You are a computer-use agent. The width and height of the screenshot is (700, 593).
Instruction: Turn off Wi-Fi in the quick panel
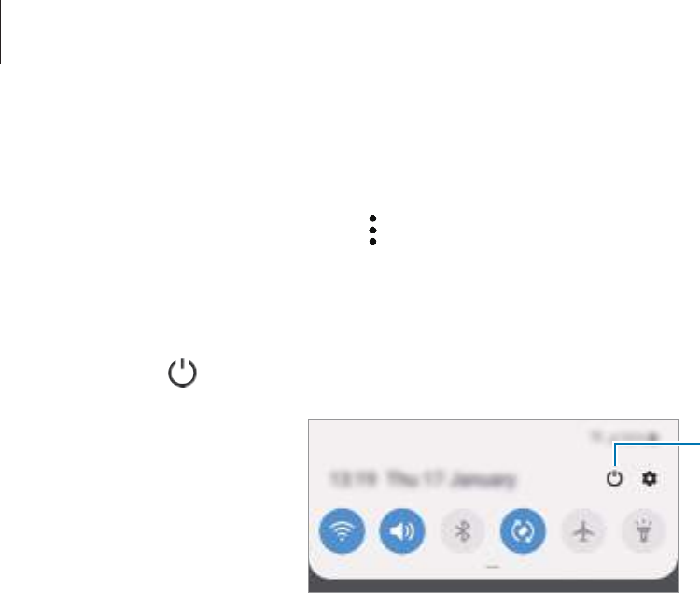[342, 531]
